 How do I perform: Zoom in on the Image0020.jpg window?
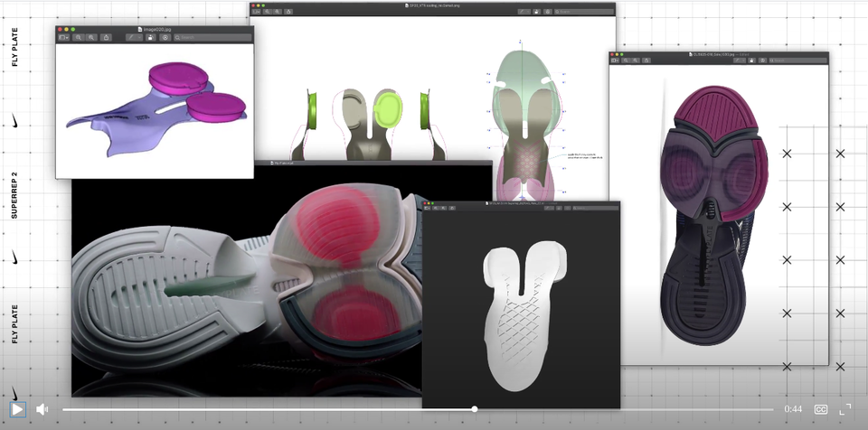pos(92,38)
